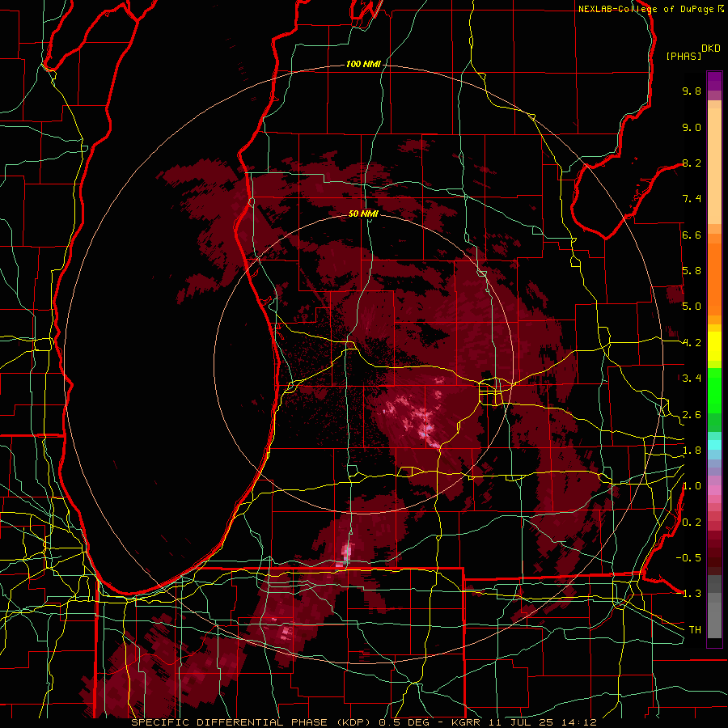Click the 9.0 value on the color scale
Screen dimensions: 728x728
[x=692, y=127]
